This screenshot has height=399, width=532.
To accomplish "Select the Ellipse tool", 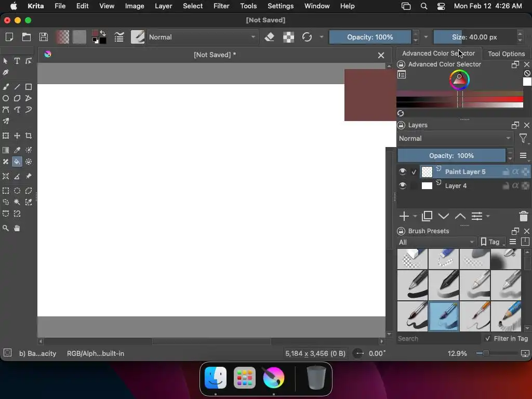I will pos(6,98).
